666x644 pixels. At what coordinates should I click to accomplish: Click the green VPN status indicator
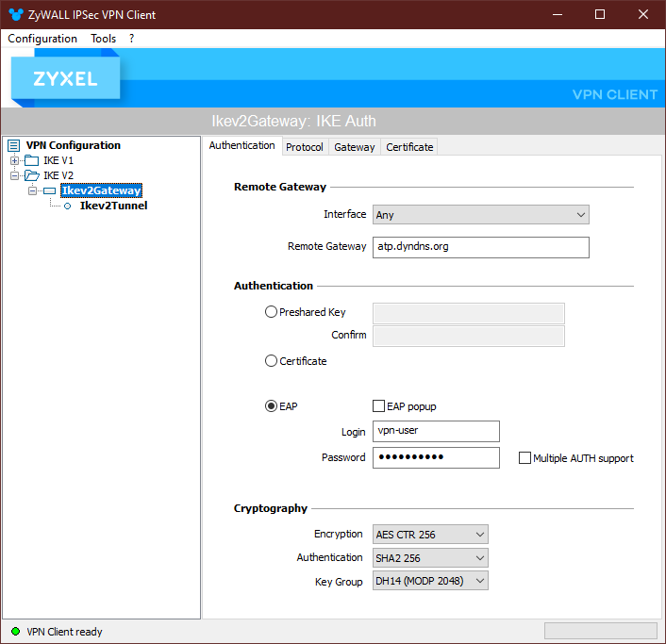[x=15, y=632]
